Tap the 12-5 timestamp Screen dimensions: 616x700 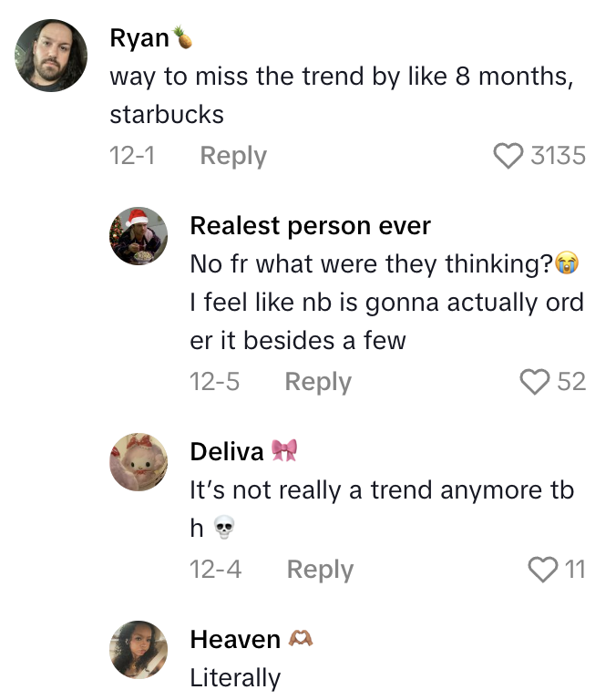(214, 381)
